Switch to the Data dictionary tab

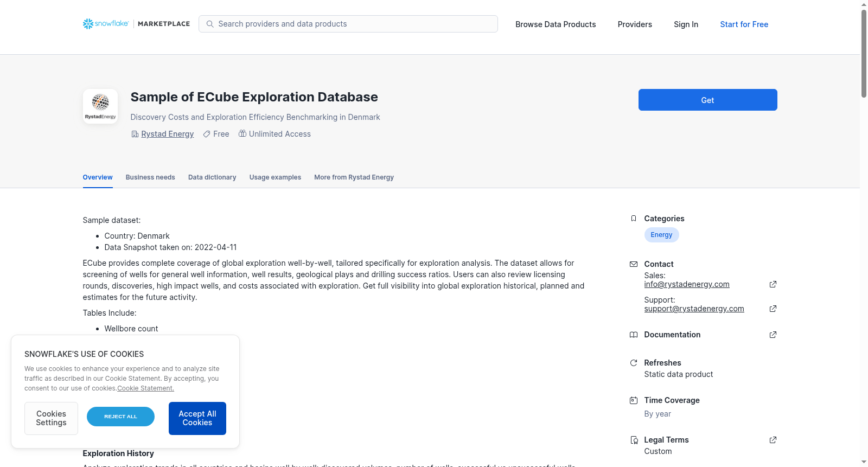coord(212,177)
